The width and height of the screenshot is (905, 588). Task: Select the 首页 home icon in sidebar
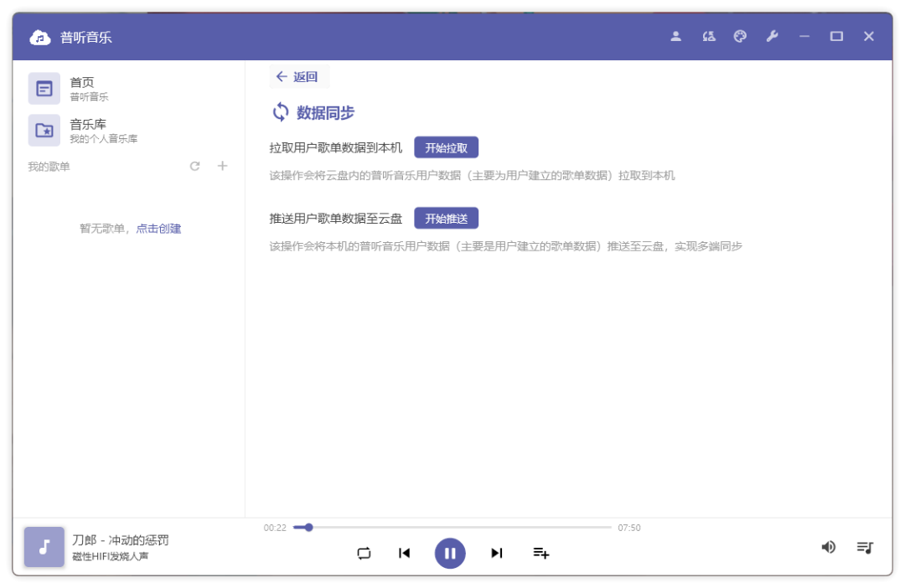click(44, 88)
